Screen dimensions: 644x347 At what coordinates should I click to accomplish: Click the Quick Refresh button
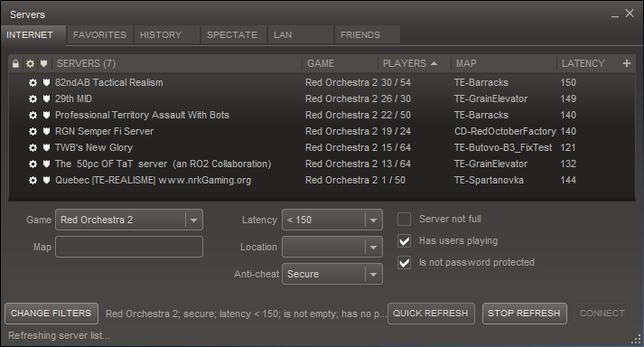point(431,314)
